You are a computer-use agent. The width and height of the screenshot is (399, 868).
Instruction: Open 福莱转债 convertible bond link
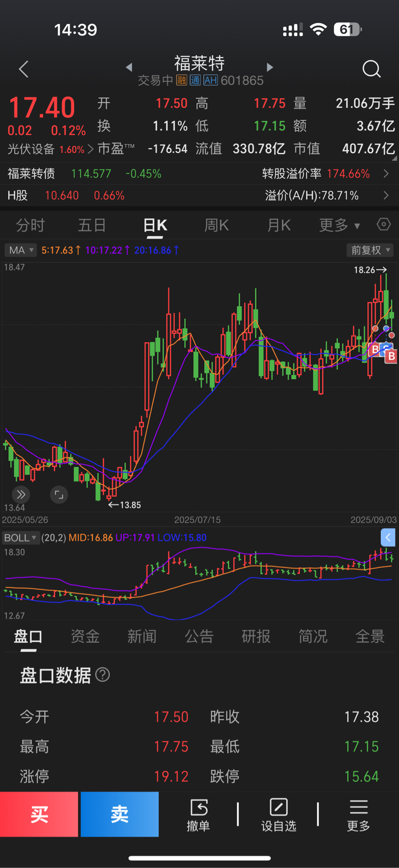tap(31, 173)
